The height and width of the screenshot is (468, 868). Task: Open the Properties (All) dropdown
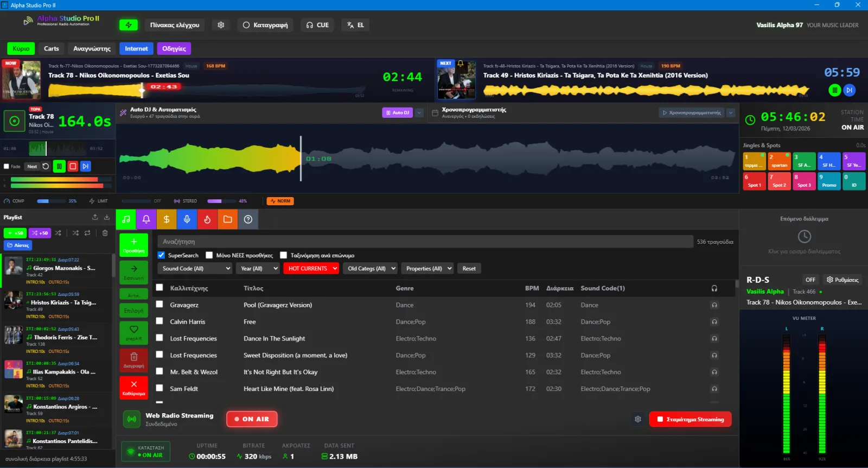427,269
